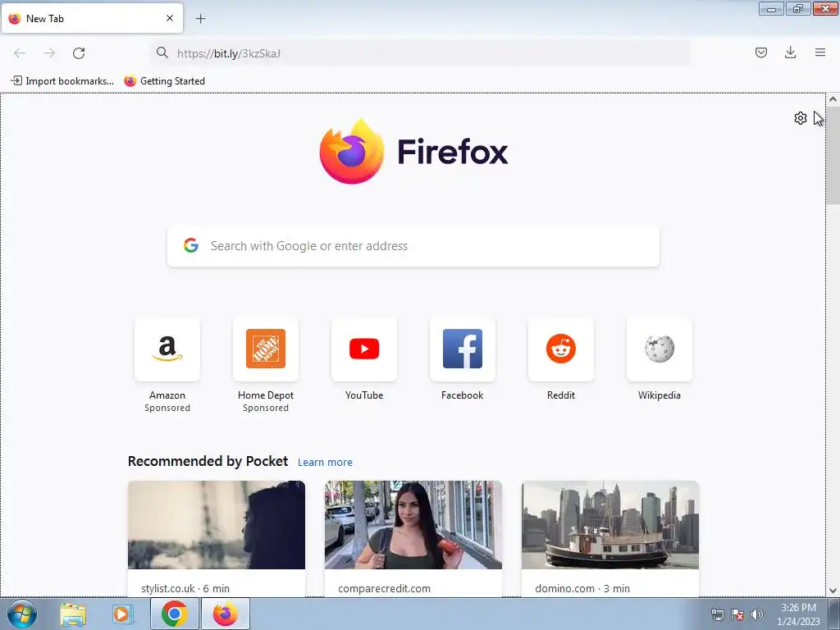
Task: Click the search magnifier in address bar
Action: (x=162, y=52)
